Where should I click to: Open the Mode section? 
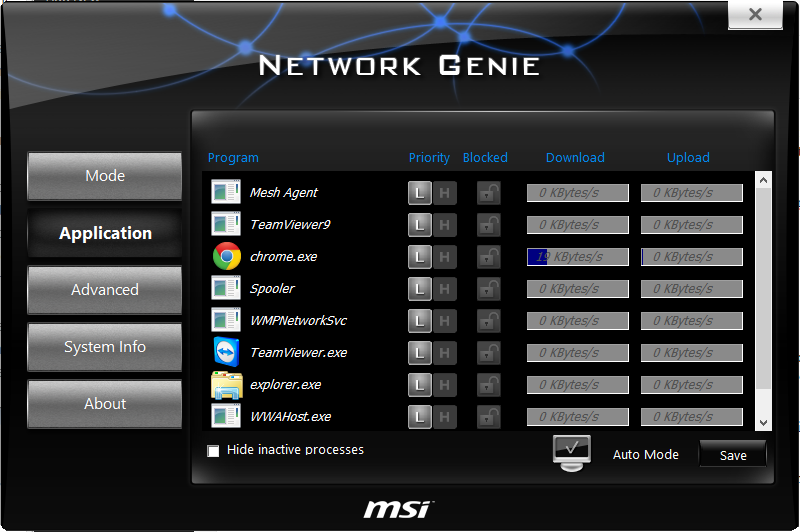105,176
